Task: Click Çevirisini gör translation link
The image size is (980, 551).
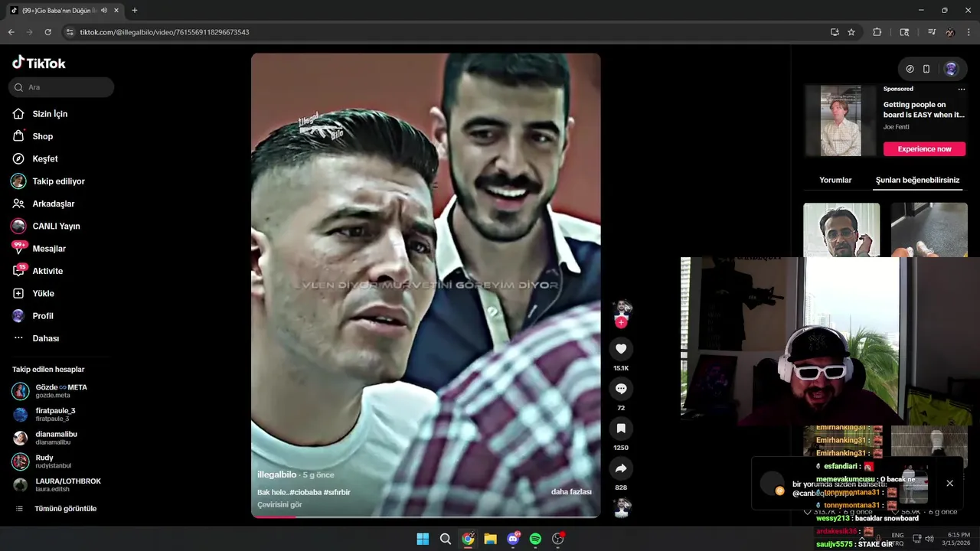Action: coord(279,505)
